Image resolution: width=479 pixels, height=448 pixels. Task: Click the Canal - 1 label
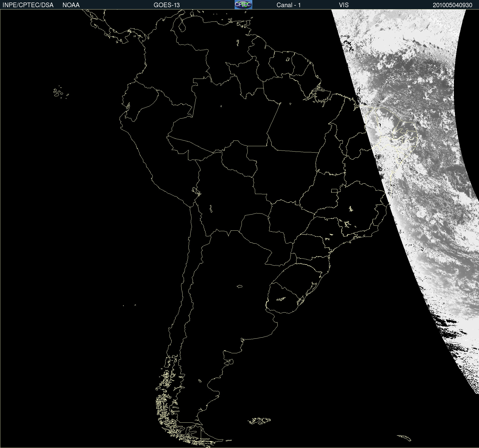click(288, 5)
